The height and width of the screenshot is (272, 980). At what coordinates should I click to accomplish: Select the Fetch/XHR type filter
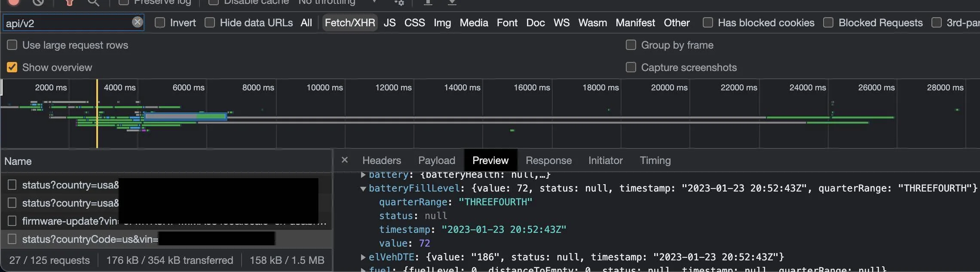(x=350, y=23)
